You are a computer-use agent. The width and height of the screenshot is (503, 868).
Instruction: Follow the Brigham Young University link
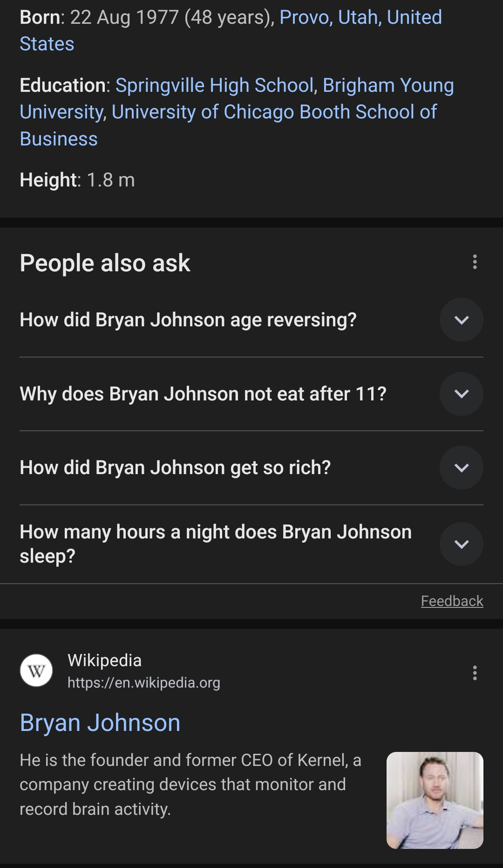(388, 85)
